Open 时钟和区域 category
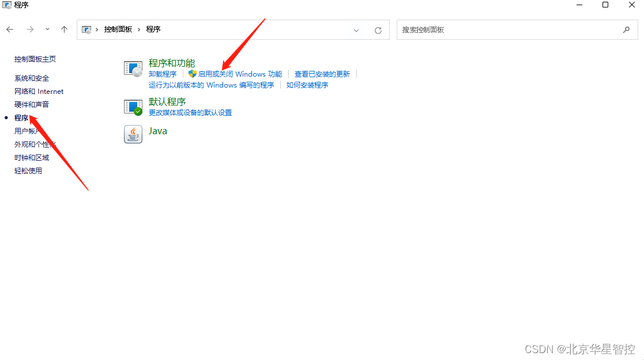Viewport: 644px width, 360px height. click(32, 158)
